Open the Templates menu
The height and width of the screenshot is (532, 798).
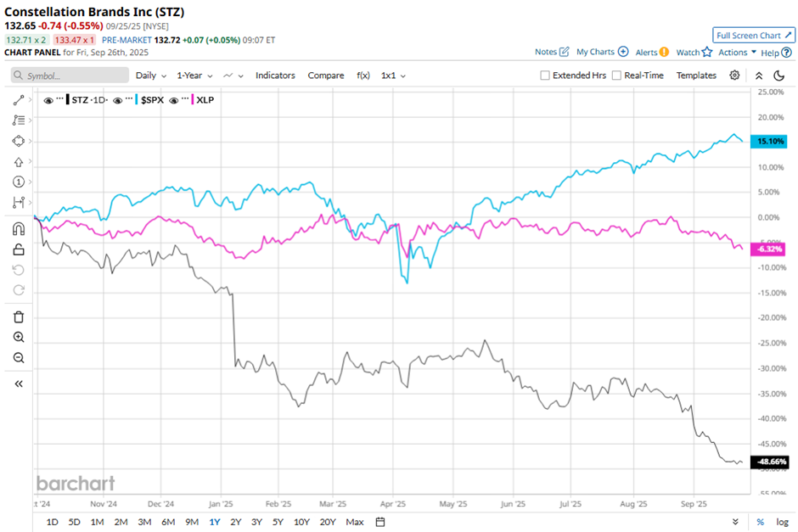point(696,76)
